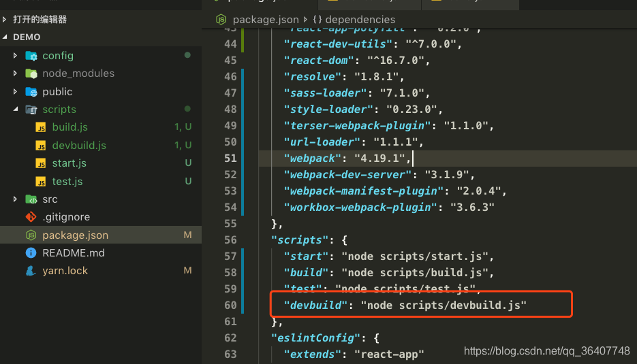Click the node_modules folder icon
Image resolution: width=637 pixels, height=364 pixels.
tap(31, 73)
